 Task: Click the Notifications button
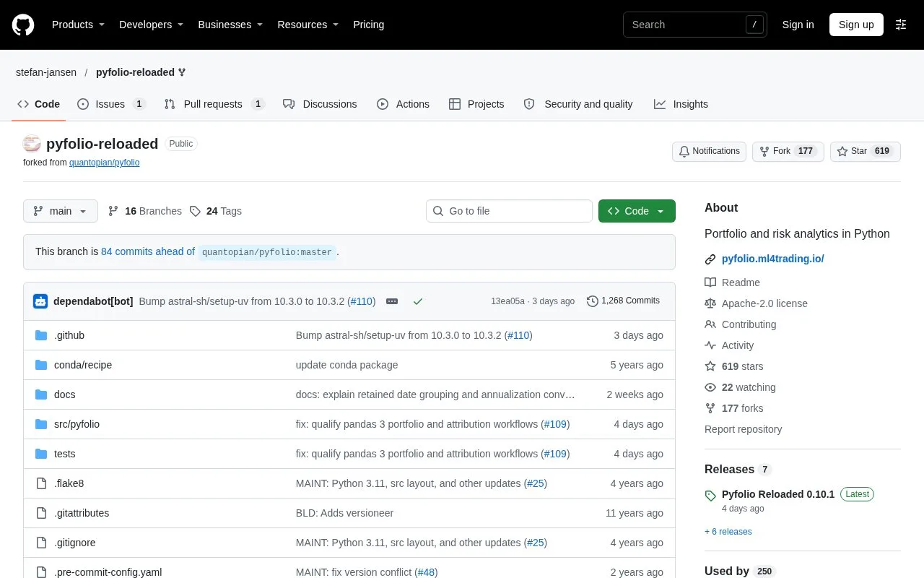click(x=709, y=151)
